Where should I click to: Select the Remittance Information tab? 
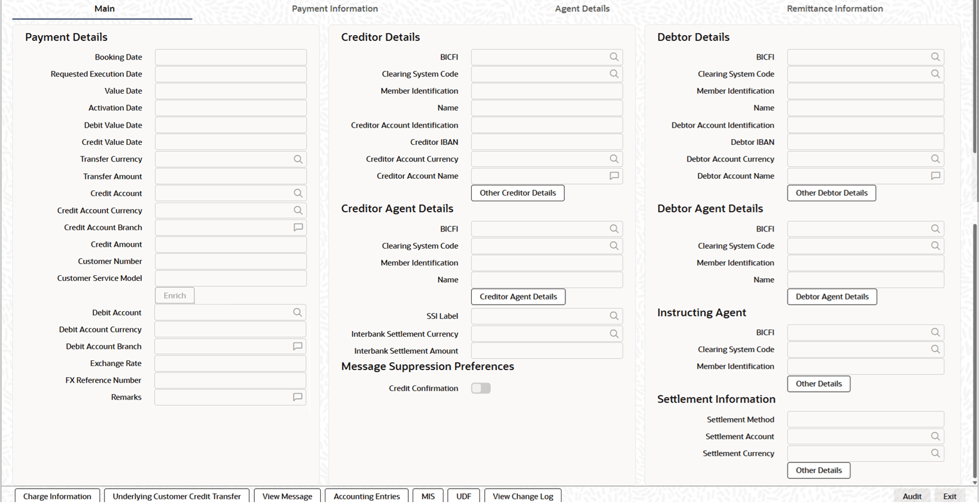coord(835,9)
